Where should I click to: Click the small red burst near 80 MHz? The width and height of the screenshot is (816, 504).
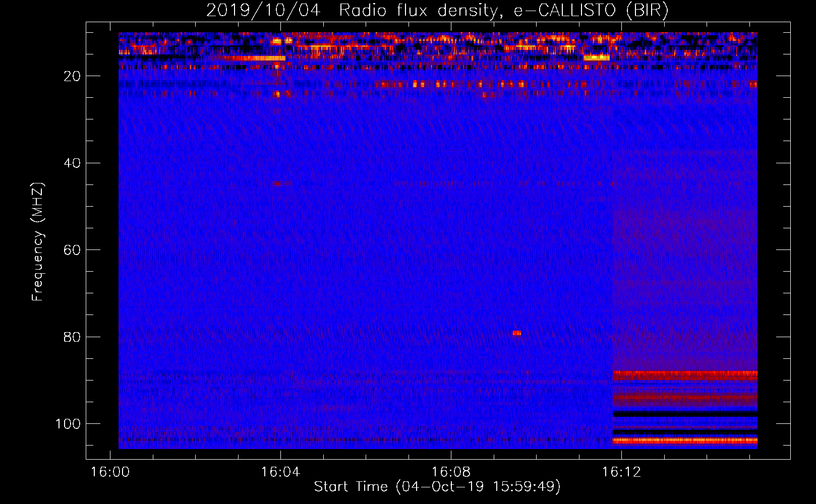click(516, 333)
